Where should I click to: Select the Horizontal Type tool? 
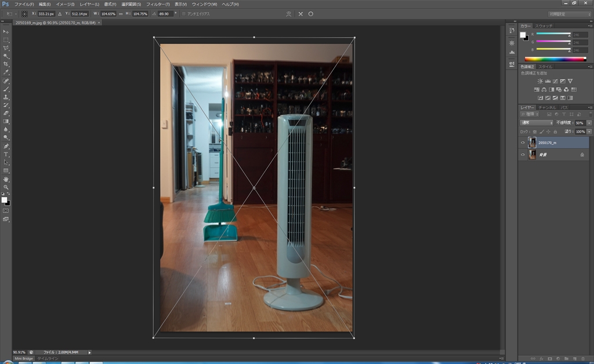point(6,154)
